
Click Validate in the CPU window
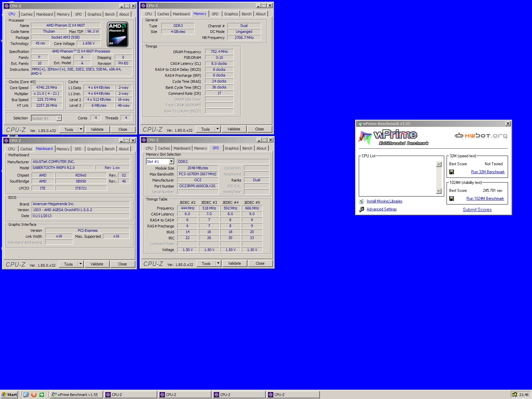pyautogui.click(x=97, y=129)
